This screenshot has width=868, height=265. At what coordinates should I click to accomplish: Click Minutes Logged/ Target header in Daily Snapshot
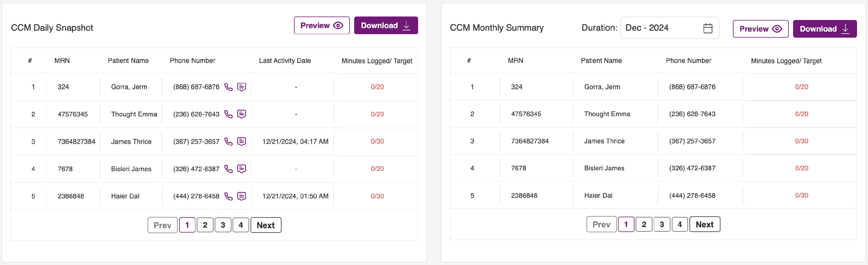click(377, 61)
